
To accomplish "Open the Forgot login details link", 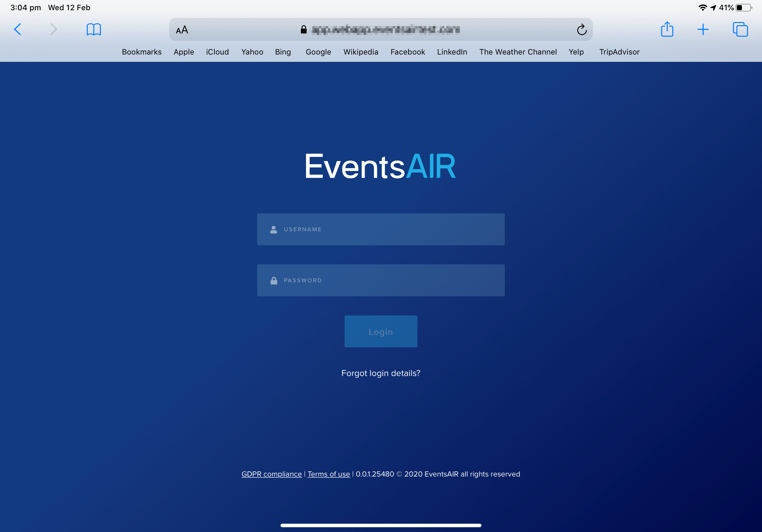I will [x=381, y=373].
